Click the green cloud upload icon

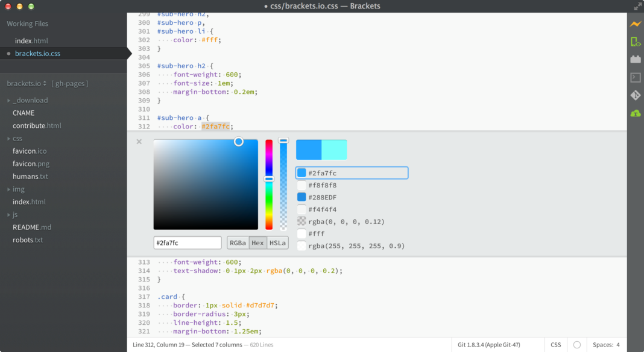[x=636, y=113]
